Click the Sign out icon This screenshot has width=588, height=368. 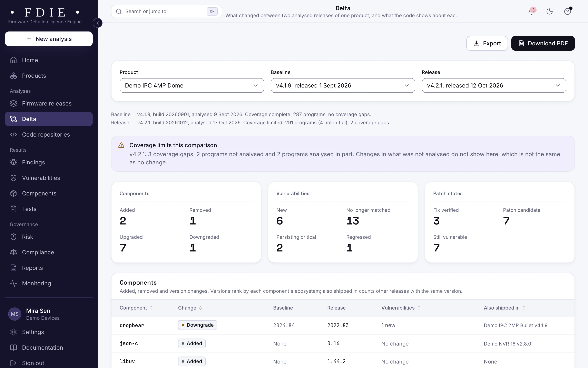[x=14, y=363]
